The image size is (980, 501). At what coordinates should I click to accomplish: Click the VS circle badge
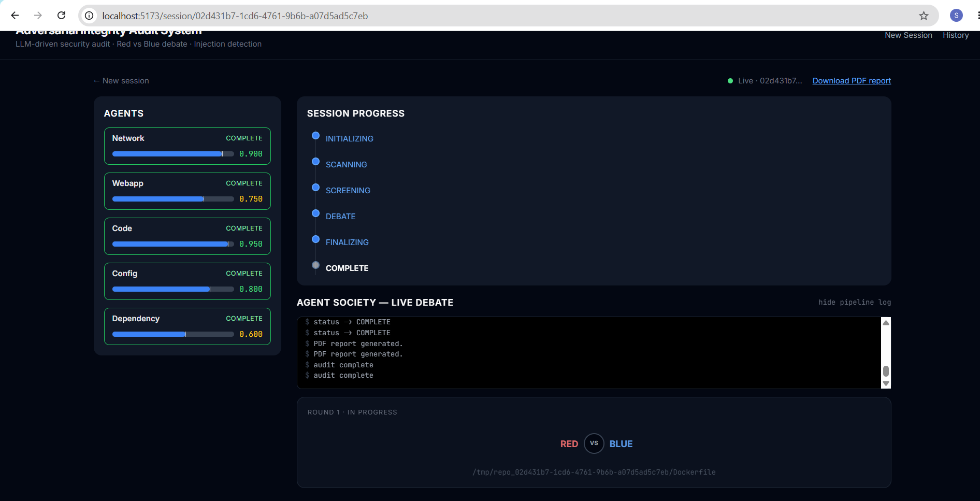[594, 443]
